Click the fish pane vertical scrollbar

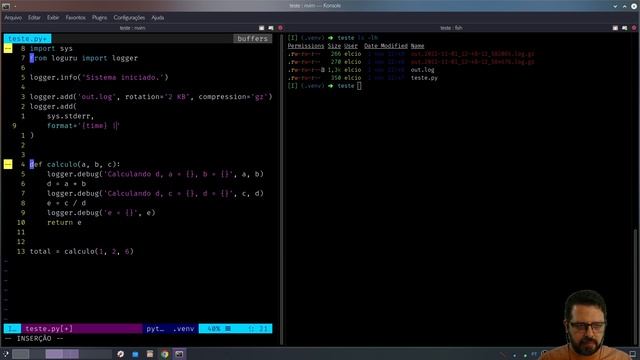coord(635,286)
